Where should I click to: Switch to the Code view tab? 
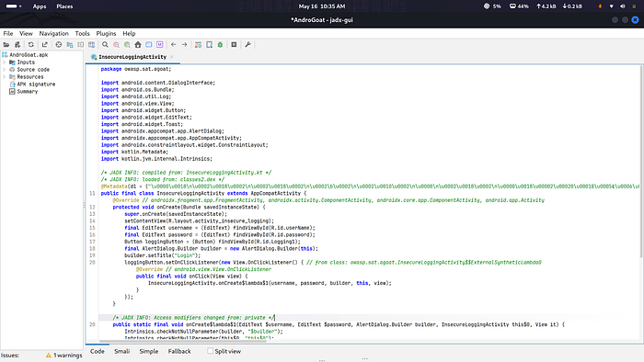click(98, 351)
